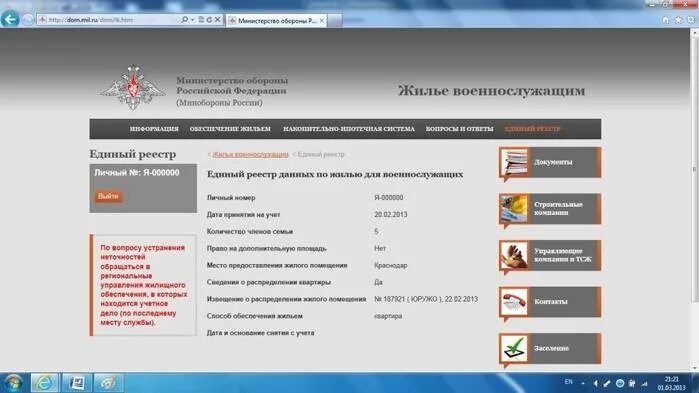Select the Краснодар location value
This screenshot has width=699, height=393.
[391, 265]
